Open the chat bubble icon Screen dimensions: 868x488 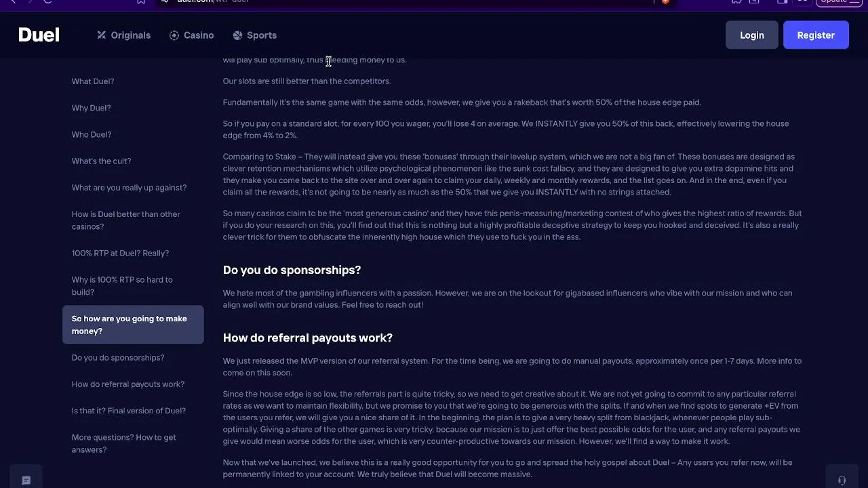pyautogui.click(x=26, y=481)
